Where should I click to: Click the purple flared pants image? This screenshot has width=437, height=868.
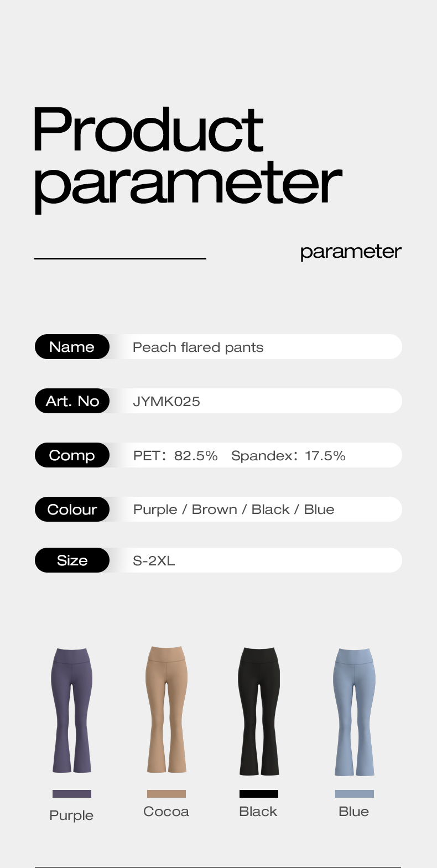(x=72, y=710)
